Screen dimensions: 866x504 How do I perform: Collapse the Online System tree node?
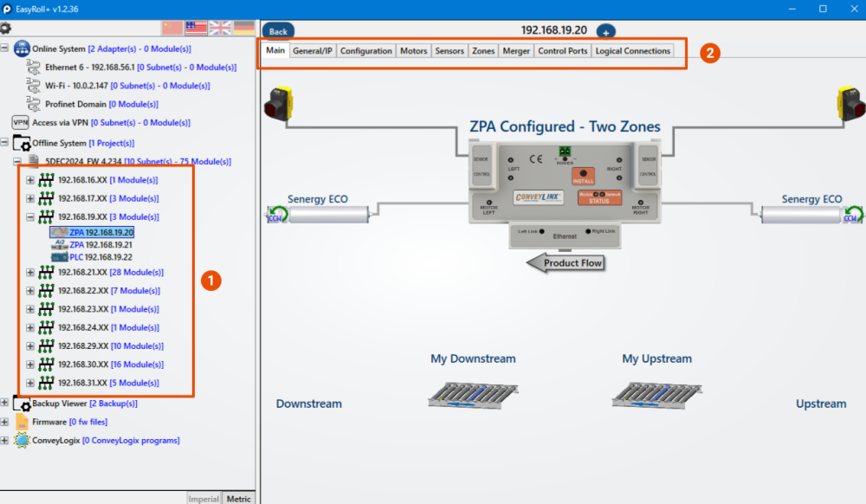7,48
